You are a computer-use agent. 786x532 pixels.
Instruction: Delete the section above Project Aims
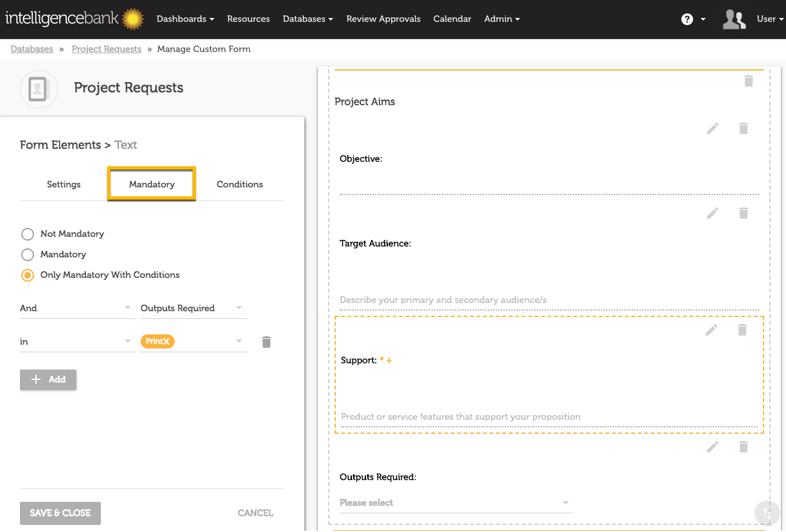(748, 81)
